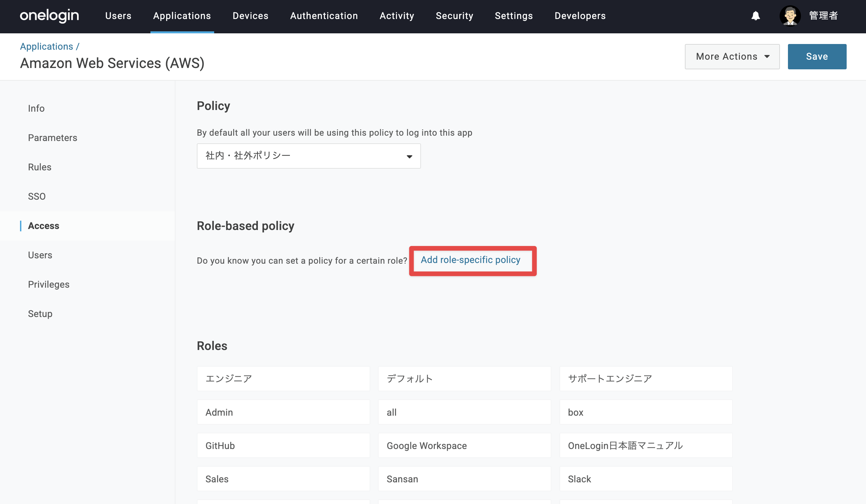
Task: Open the 社内・社外ポリシー policy dropdown
Action: (309, 156)
